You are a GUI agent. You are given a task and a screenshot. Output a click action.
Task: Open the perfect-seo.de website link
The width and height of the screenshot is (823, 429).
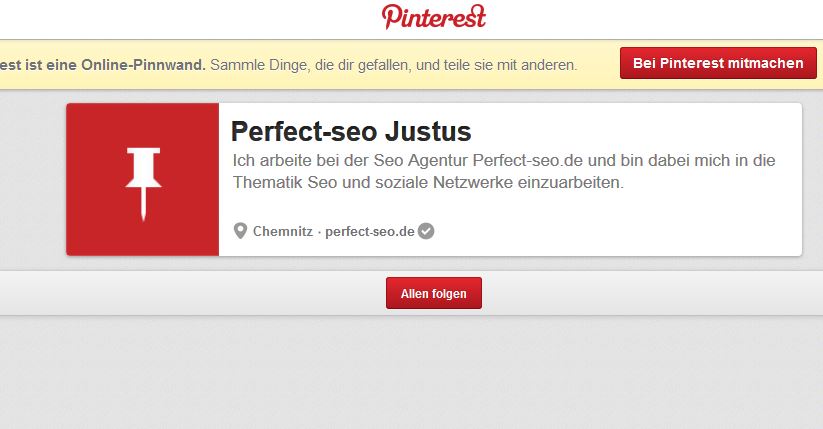point(369,231)
